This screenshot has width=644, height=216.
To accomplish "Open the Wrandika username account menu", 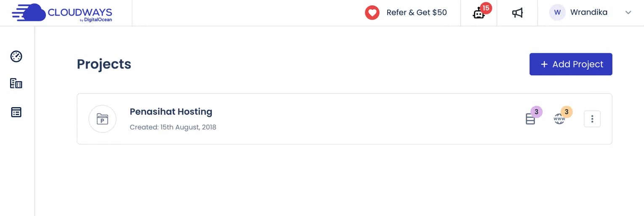I will point(588,13).
